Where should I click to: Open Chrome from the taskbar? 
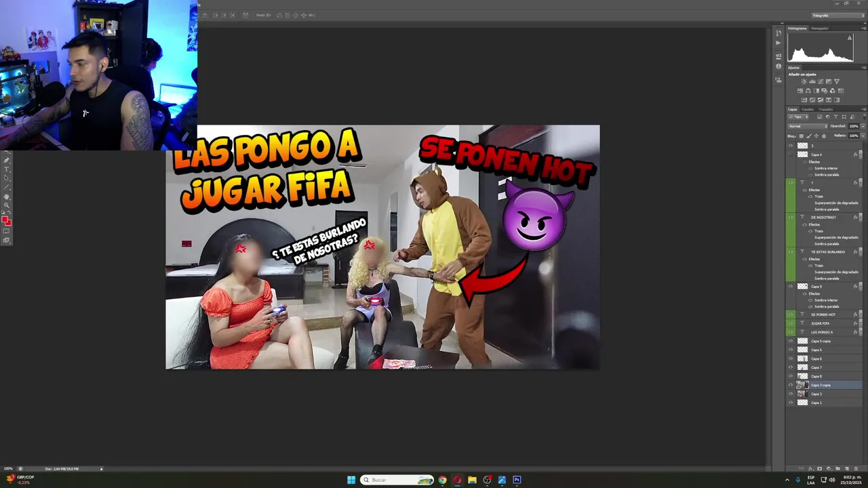point(442,480)
